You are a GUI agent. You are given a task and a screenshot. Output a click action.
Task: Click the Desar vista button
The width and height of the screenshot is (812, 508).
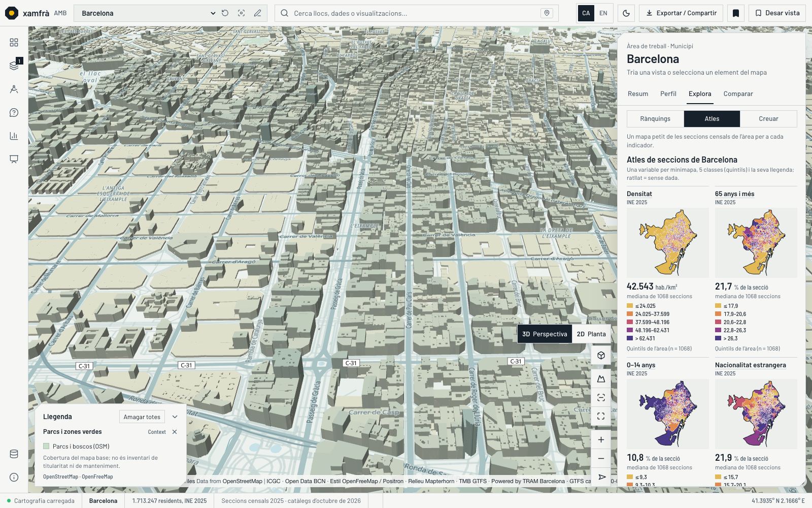click(x=777, y=13)
